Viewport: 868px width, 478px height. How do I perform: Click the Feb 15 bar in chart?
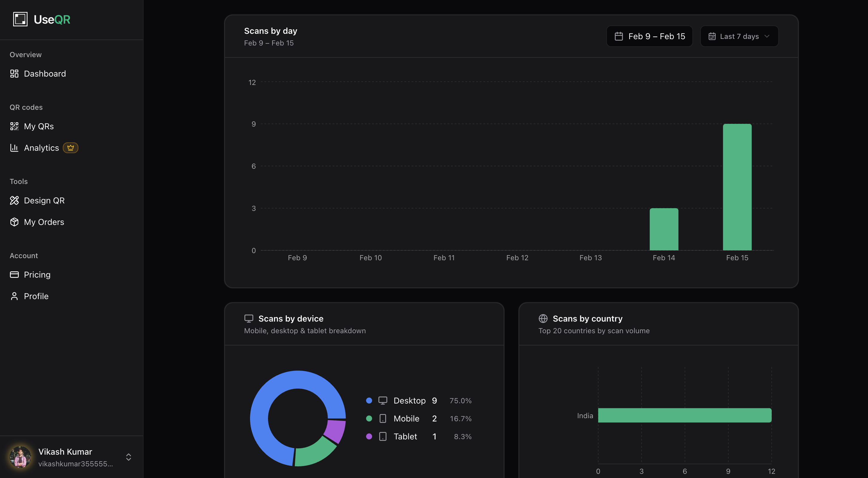coord(737,187)
